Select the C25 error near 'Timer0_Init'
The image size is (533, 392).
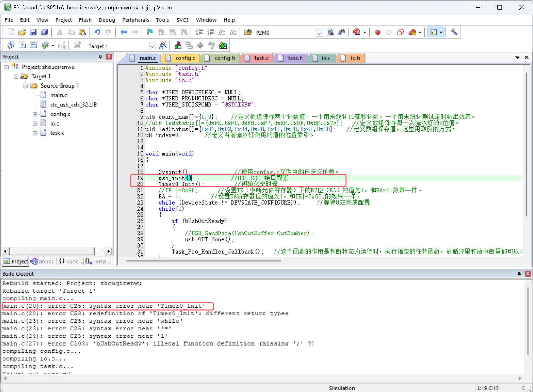pyautogui.click(x=104, y=306)
